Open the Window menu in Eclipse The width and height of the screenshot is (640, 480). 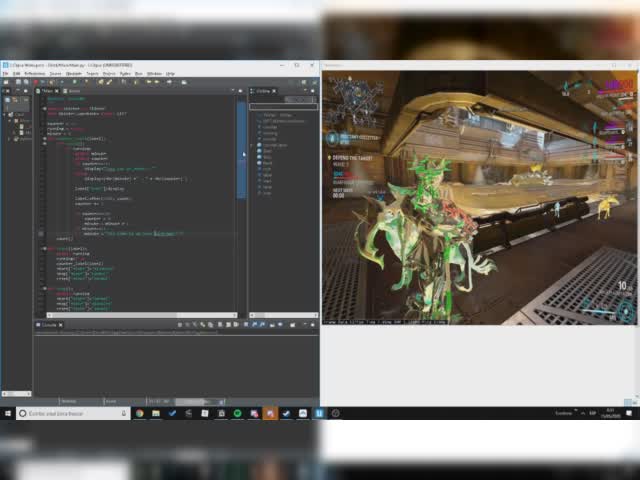click(x=154, y=74)
